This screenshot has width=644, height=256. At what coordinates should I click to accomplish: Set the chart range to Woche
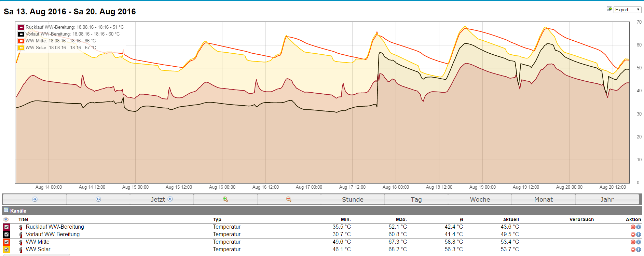pyautogui.click(x=480, y=199)
